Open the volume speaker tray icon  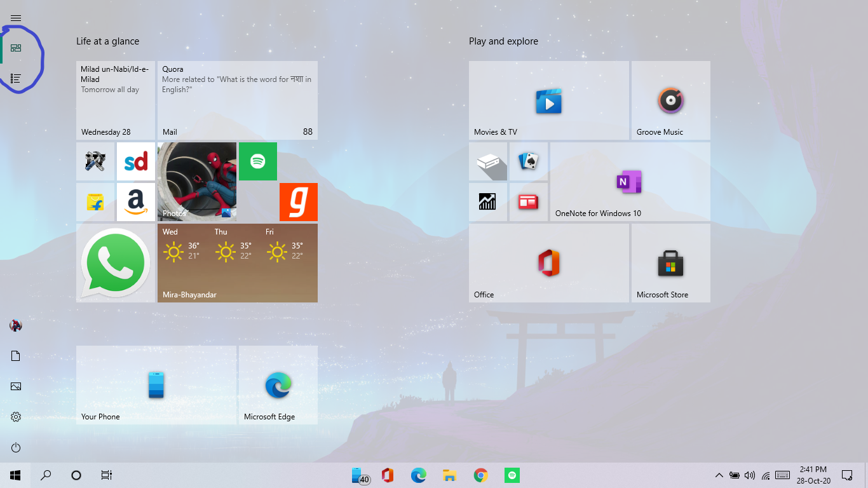pos(750,475)
